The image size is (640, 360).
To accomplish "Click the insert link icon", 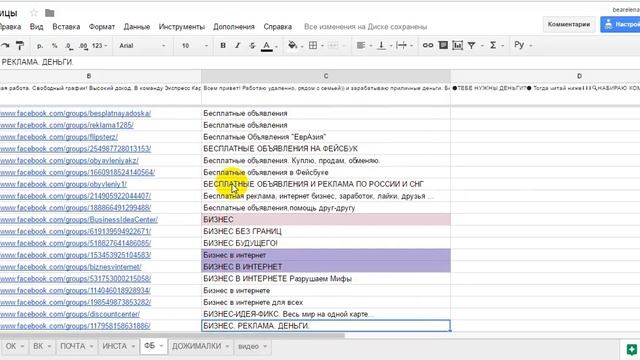I will (428, 45).
